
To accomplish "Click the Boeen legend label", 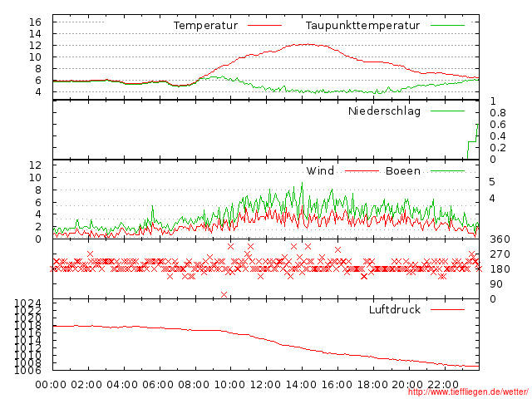I will pyautogui.click(x=402, y=170).
